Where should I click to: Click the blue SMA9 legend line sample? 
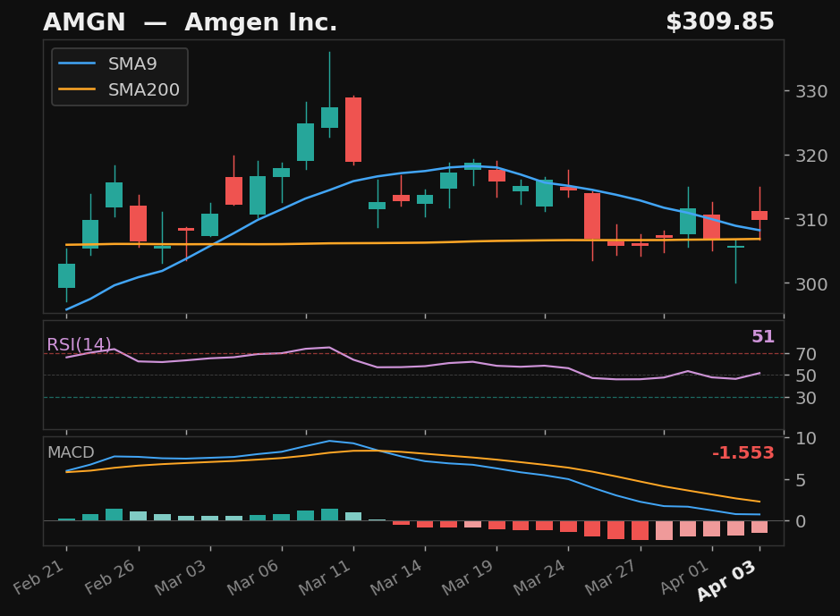[77, 63]
